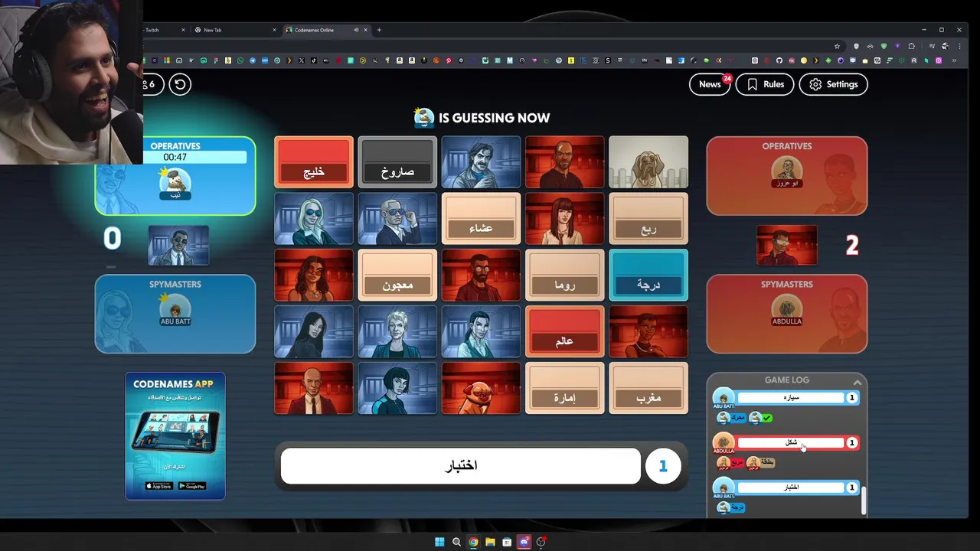Click the green checkmark in game log

tap(767, 418)
